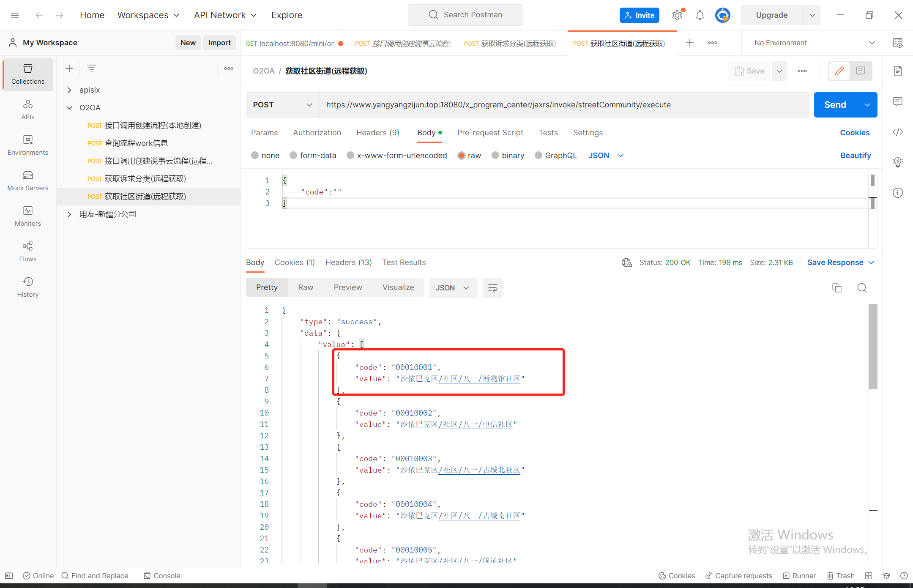Select the form-data body option
The height and width of the screenshot is (588, 913).
click(313, 156)
